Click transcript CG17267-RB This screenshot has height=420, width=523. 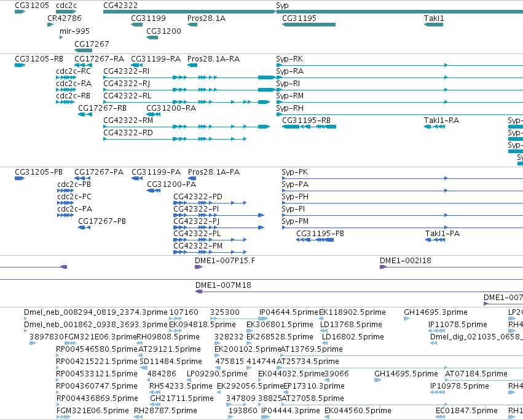tap(102, 108)
